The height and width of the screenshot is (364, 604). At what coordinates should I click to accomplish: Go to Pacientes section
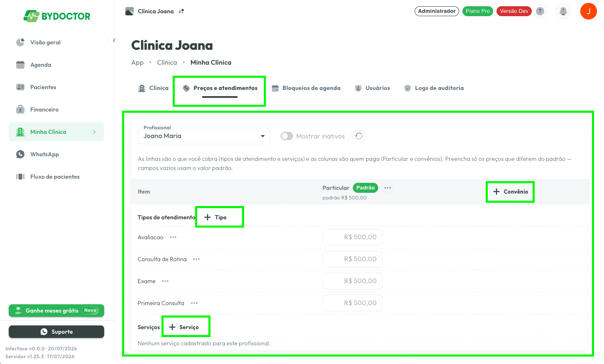coord(56,87)
